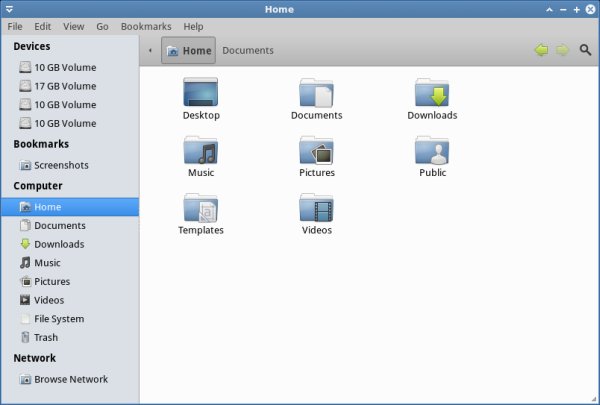This screenshot has height=405, width=600.
Task: Open the Pictures folder icon
Action: point(316,151)
